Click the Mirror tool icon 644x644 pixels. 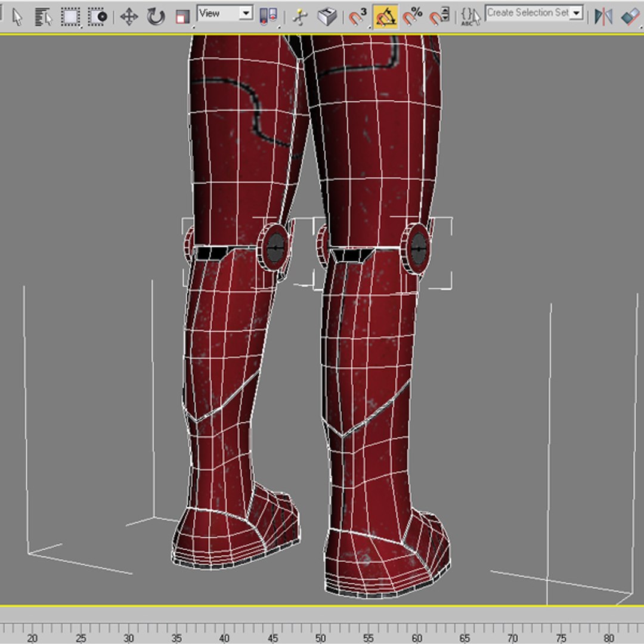point(603,17)
